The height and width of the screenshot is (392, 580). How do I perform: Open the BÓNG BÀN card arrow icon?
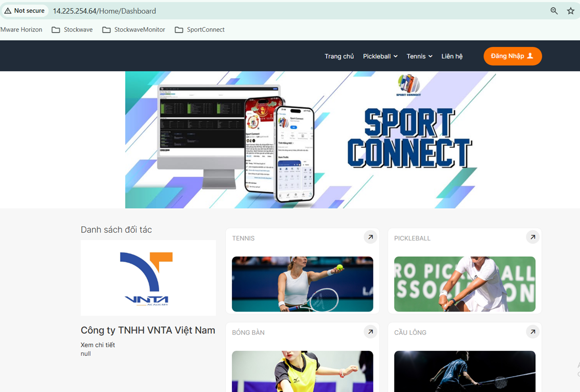pos(370,332)
